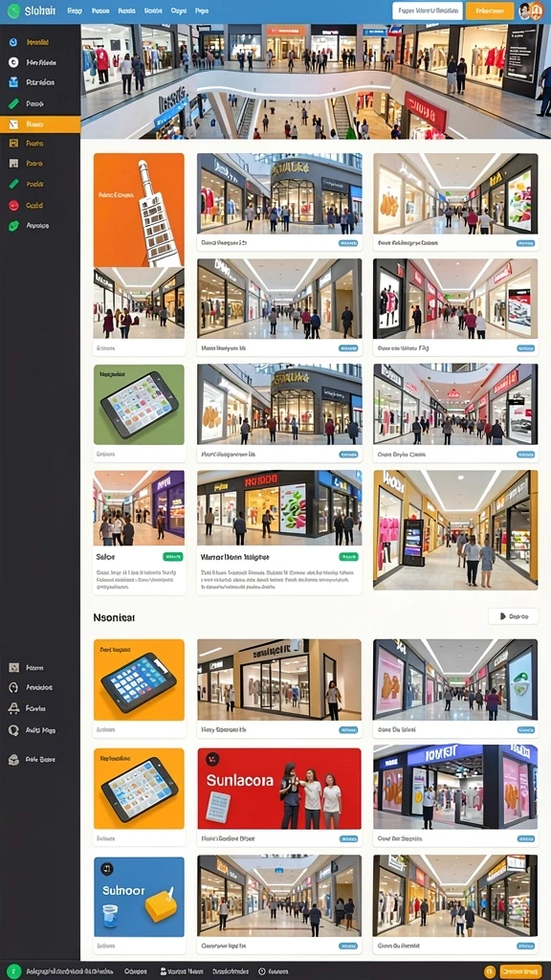Open the red Sunlacora banner card

279,789
